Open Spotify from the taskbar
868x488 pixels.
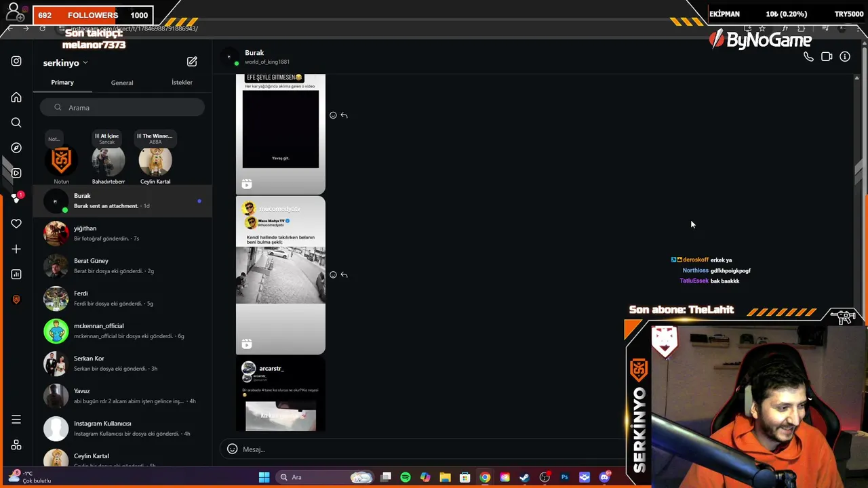click(x=406, y=477)
